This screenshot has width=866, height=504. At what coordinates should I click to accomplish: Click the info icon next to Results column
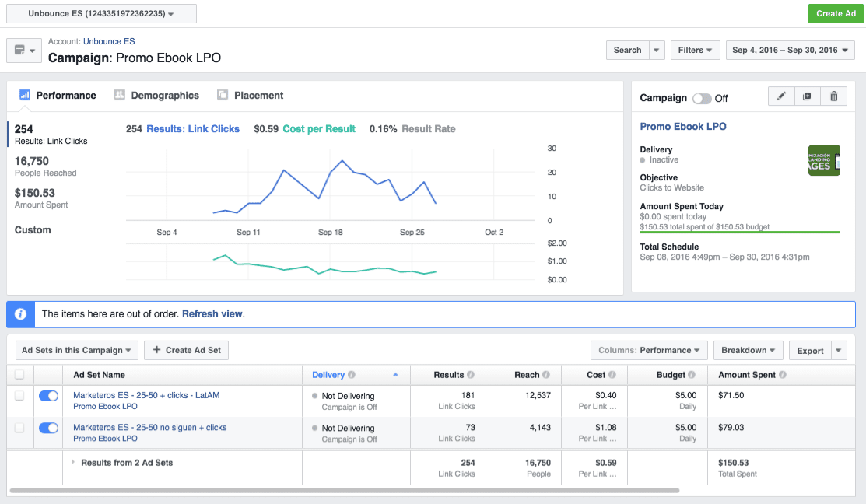[471, 375]
